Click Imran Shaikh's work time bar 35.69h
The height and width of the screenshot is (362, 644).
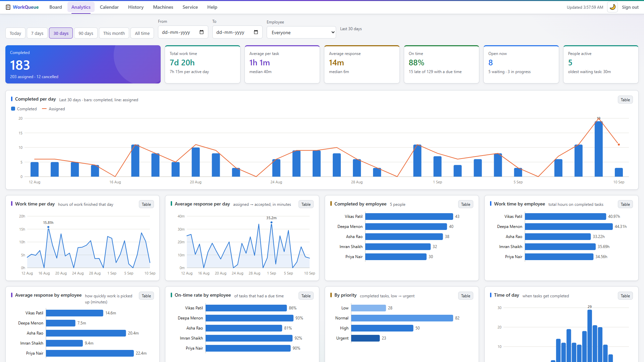560,247
